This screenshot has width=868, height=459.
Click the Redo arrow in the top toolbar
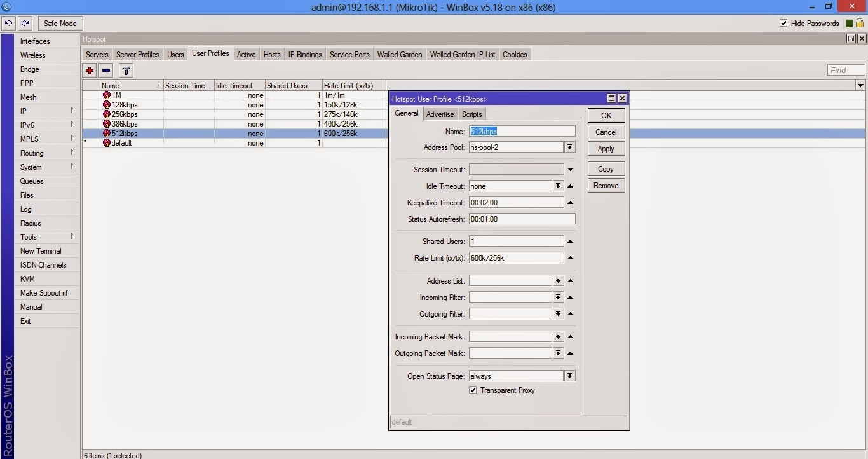coord(25,24)
